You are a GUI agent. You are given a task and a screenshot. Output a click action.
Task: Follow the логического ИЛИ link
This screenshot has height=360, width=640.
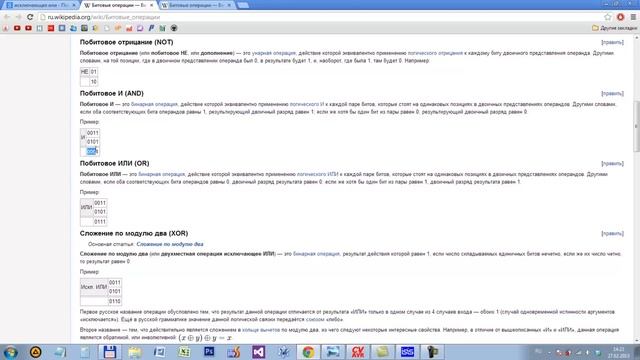pyautogui.click(x=318, y=174)
